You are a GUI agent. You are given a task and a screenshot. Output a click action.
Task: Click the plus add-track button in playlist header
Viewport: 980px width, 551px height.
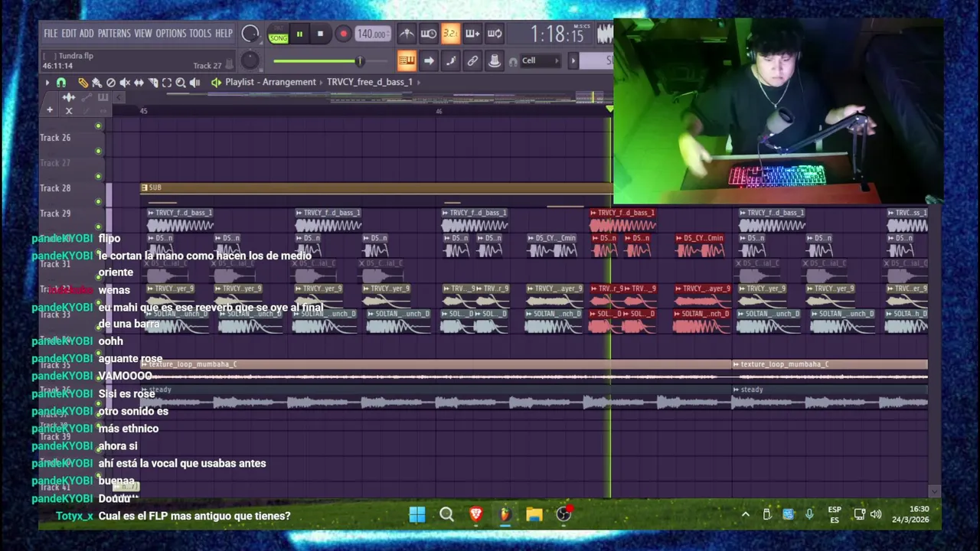(50, 110)
